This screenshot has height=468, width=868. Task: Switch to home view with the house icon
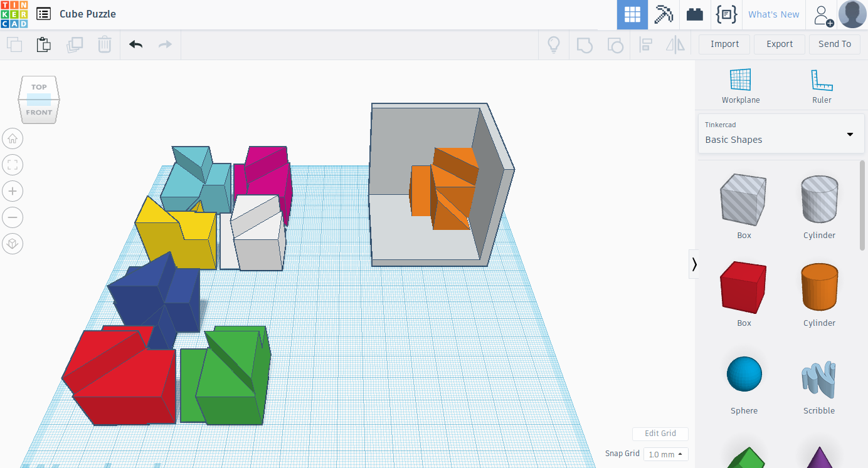(x=13, y=138)
